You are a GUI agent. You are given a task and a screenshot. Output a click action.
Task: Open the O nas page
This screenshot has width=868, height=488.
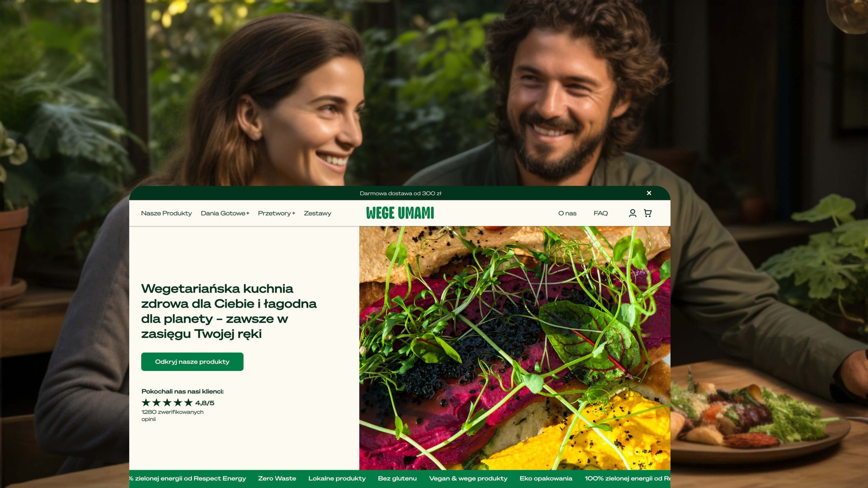[567, 213]
